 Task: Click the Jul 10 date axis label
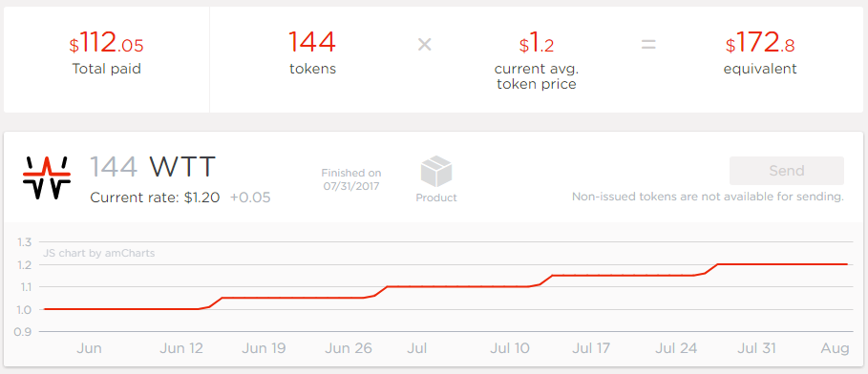[x=510, y=348]
